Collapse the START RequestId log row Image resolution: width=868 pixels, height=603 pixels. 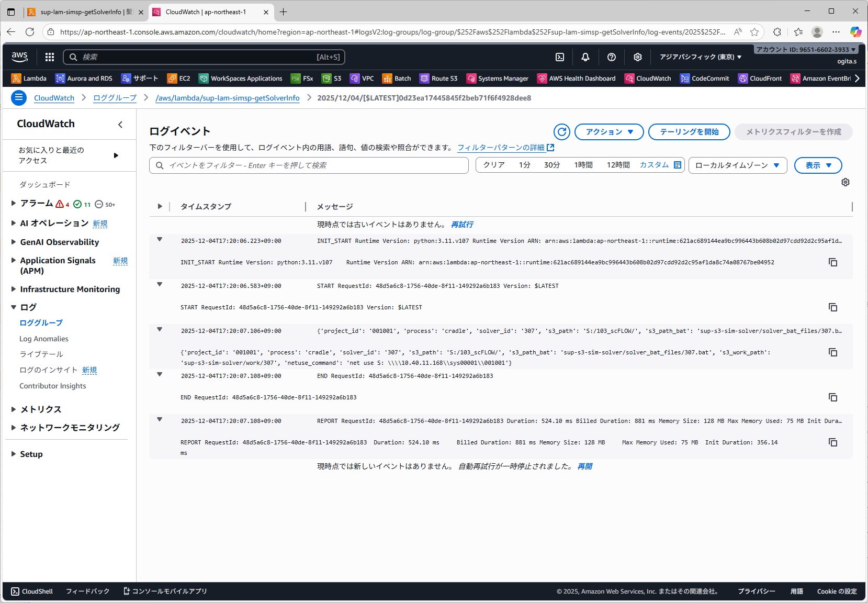click(160, 285)
